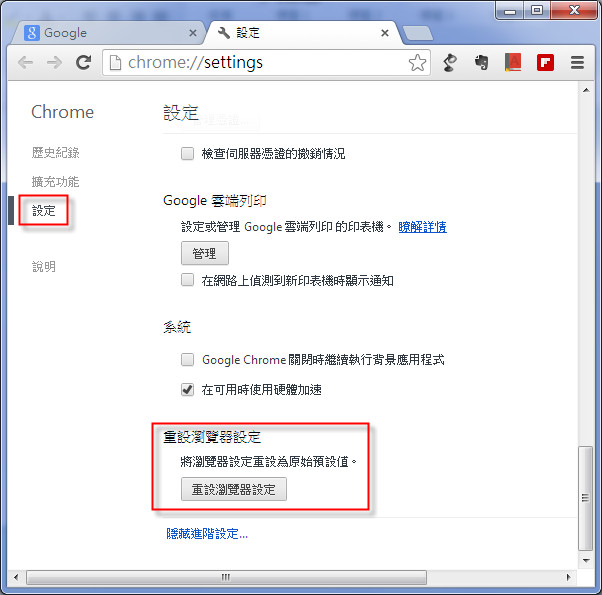
Task: Bookmark this page with the star icon
Action: tap(417, 63)
